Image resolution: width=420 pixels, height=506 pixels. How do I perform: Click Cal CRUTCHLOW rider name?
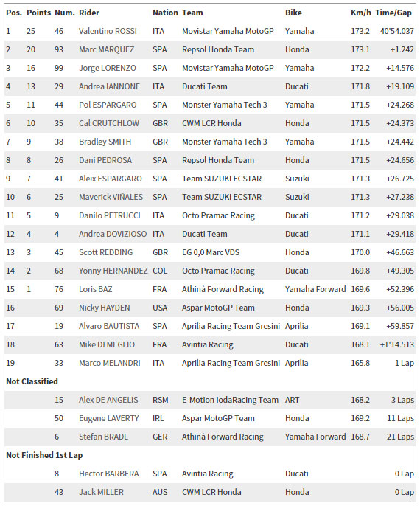109,123
